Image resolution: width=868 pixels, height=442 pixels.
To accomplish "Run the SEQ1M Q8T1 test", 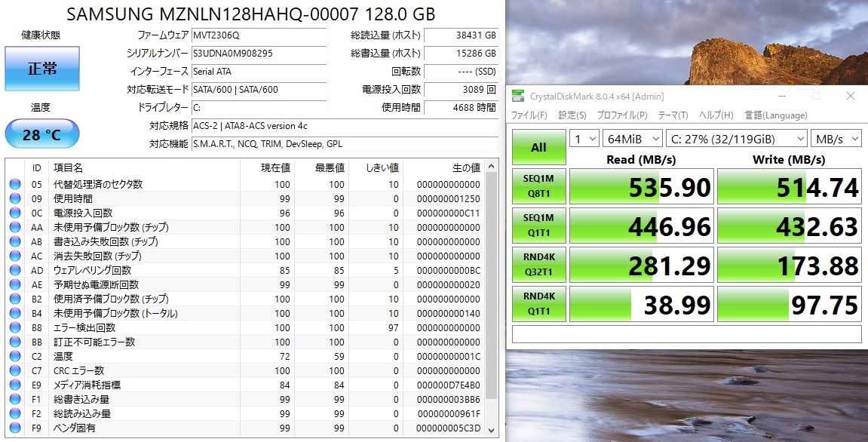I will 538,186.
